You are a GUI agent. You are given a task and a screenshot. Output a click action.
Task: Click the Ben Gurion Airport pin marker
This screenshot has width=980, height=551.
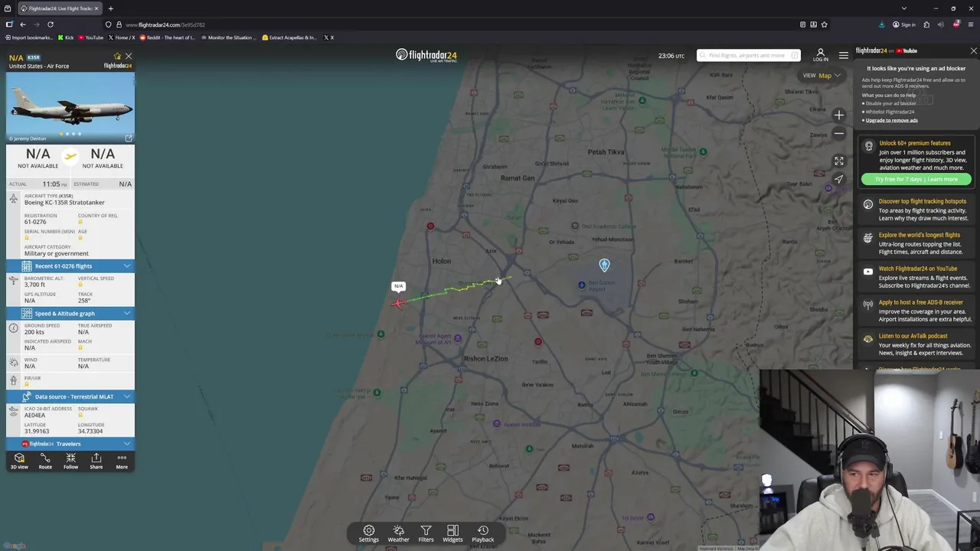tap(604, 265)
